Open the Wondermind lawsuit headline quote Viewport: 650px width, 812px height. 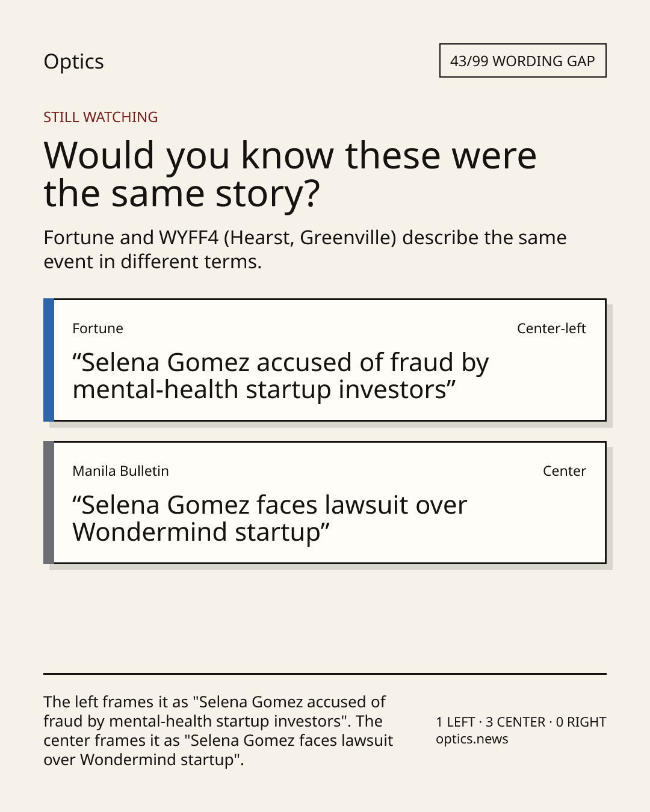(x=270, y=518)
